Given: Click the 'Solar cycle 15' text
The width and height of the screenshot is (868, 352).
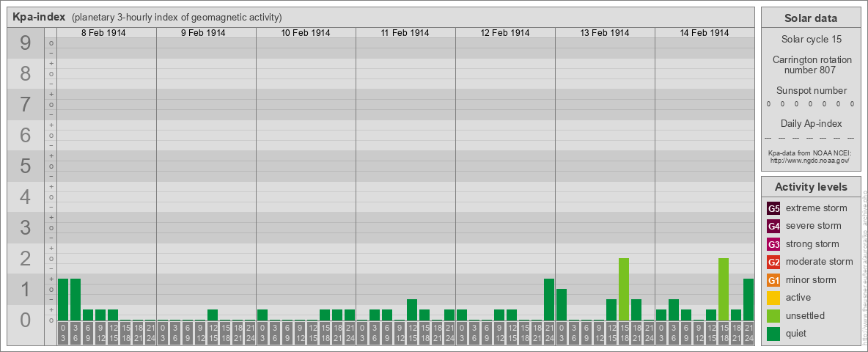Looking at the screenshot, I should (x=810, y=40).
